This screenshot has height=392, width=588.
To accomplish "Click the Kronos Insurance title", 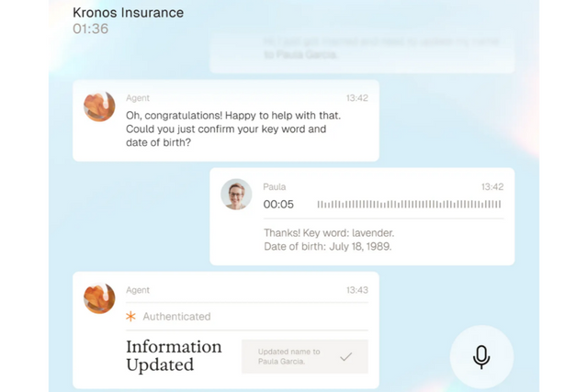I will point(128,13).
